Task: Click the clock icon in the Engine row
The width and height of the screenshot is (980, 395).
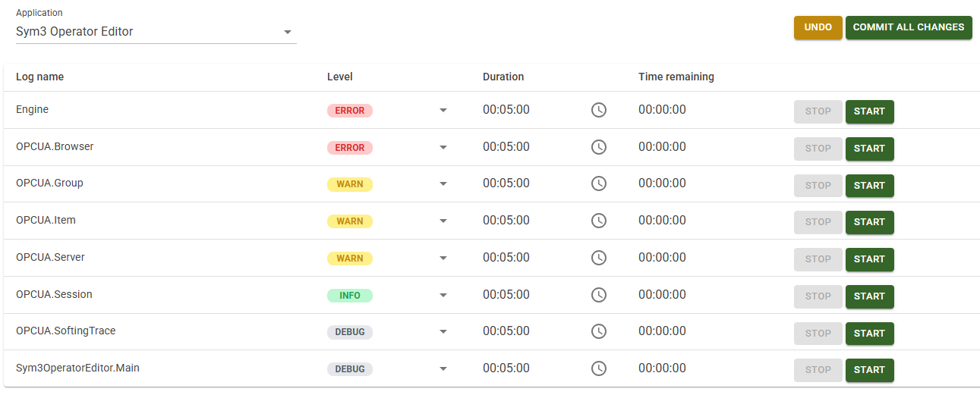Action: click(599, 111)
